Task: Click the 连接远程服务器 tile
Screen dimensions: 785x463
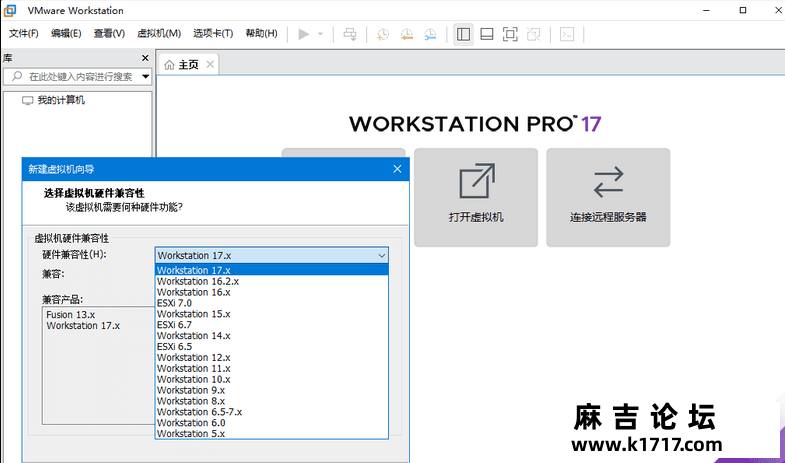Action: point(608,197)
